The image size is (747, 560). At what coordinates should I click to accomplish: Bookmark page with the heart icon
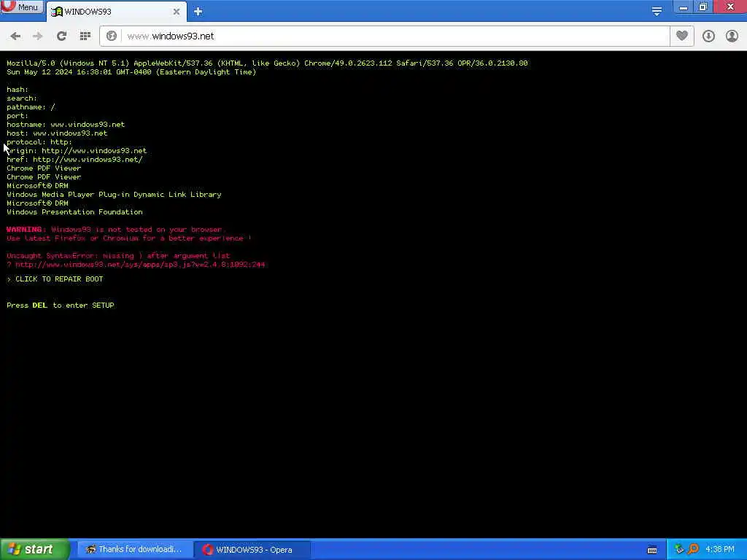pos(682,36)
